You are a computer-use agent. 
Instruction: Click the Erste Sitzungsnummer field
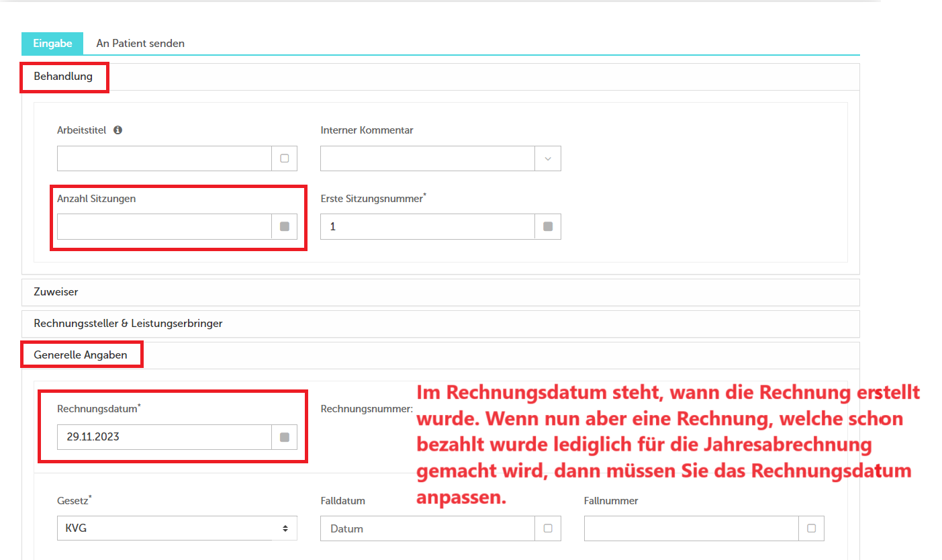click(x=428, y=226)
